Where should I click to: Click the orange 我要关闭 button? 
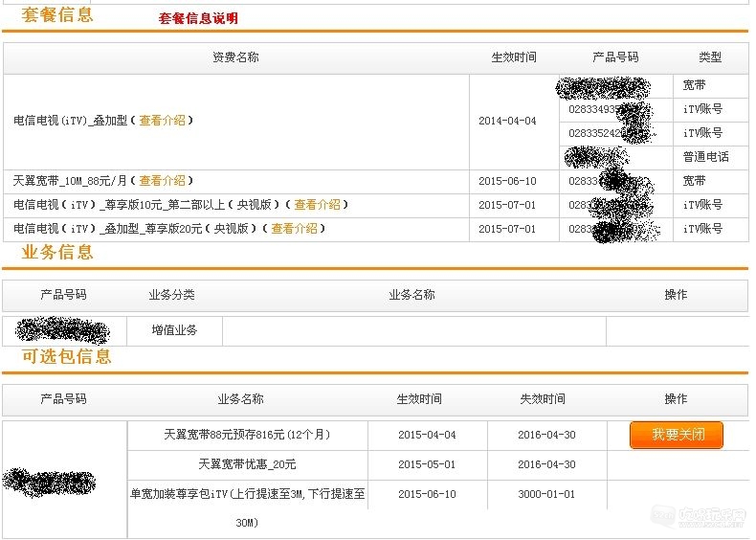click(677, 435)
